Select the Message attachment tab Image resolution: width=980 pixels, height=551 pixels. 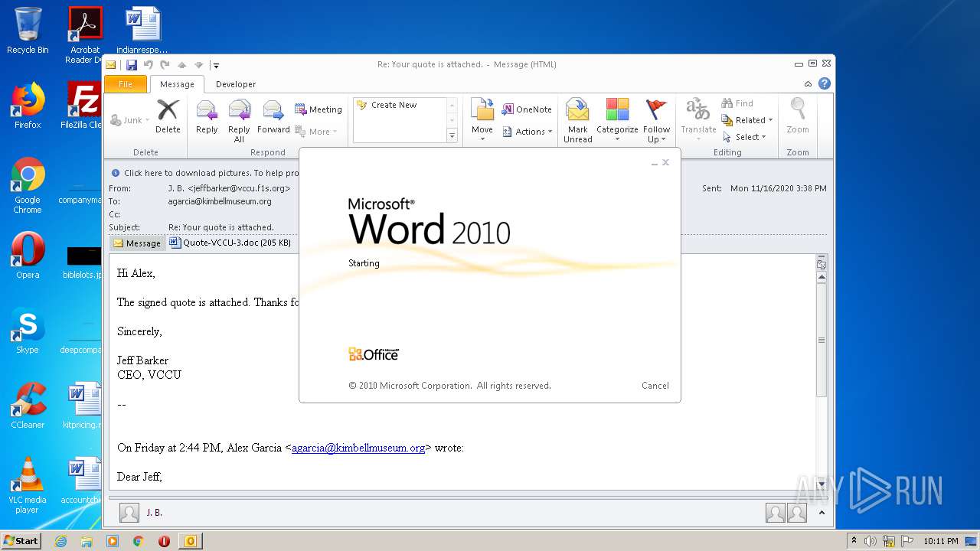coord(136,243)
